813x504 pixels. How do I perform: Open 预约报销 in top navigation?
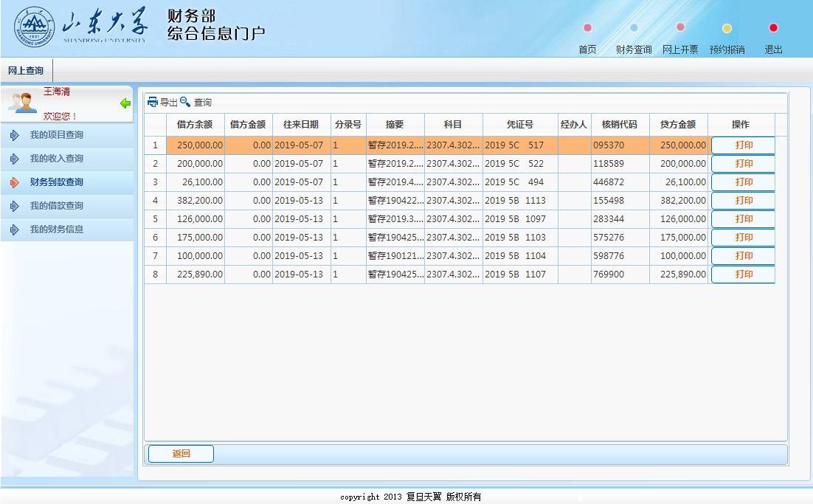pyautogui.click(x=727, y=49)
